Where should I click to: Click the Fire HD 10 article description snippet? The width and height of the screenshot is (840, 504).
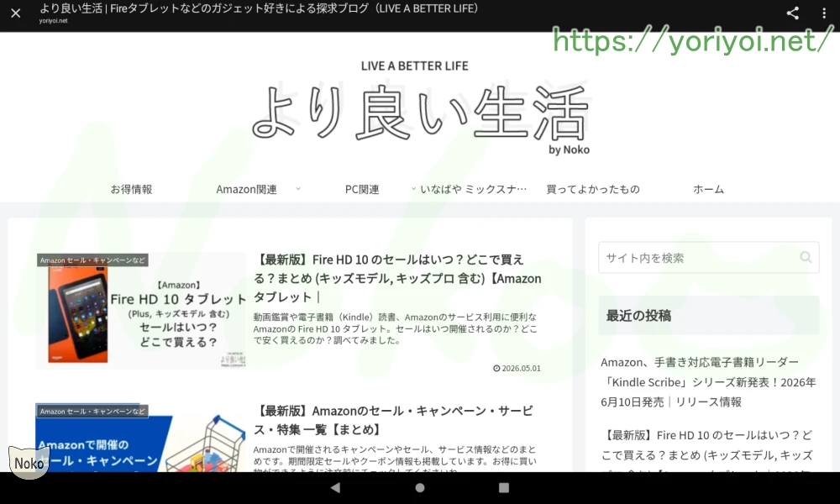pos(396,328)
